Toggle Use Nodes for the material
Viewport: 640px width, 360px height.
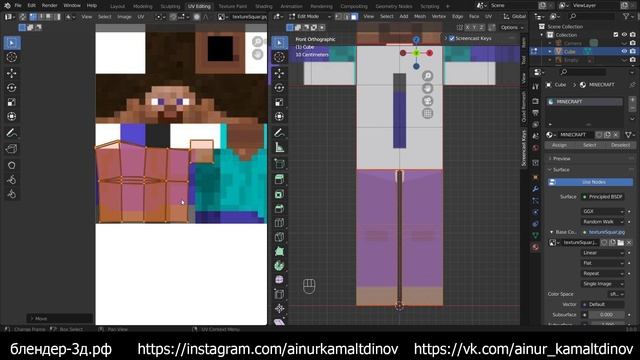point(591,182)
